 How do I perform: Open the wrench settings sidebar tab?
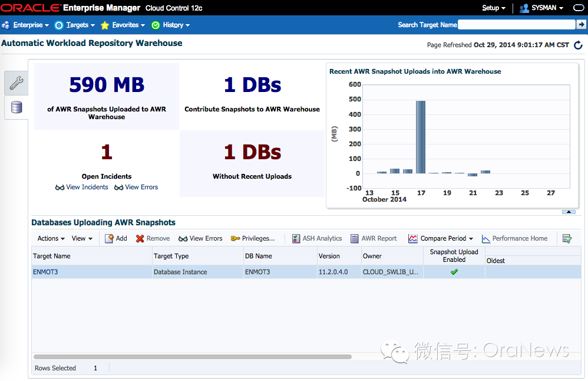(16, 83)
